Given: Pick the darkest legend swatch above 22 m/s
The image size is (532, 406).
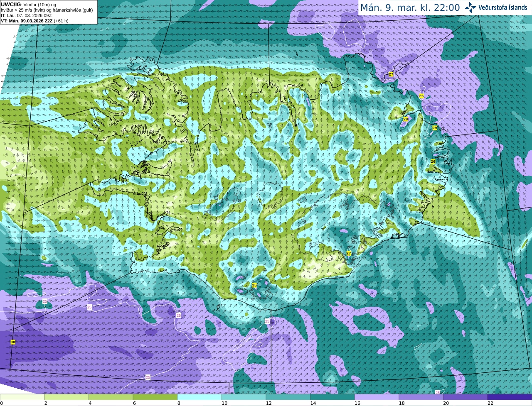Looking at the screenshot, I should (510, 397).
